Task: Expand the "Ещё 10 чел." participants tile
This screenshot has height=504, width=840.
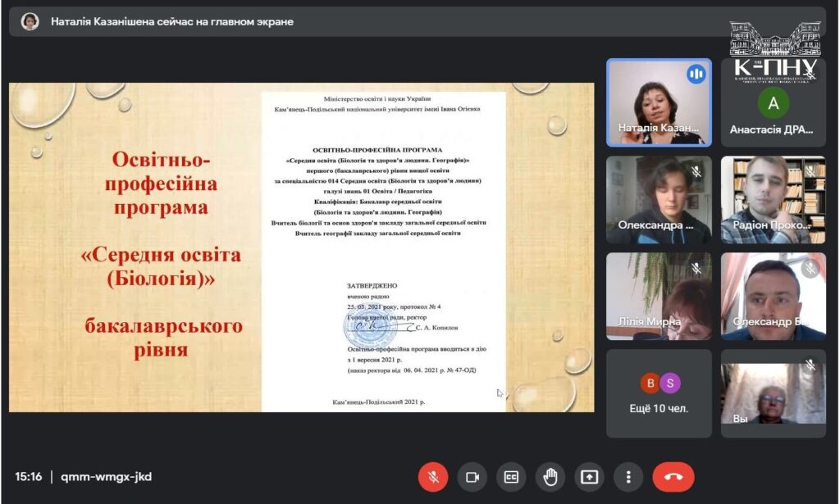Action: (x=659, y=393)
